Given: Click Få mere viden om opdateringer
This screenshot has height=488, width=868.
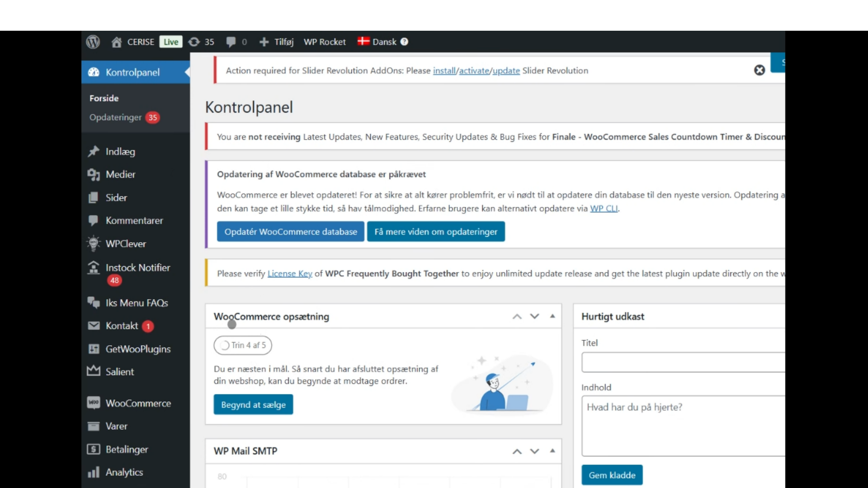Looking at the screenshot, I should point(436,232).
